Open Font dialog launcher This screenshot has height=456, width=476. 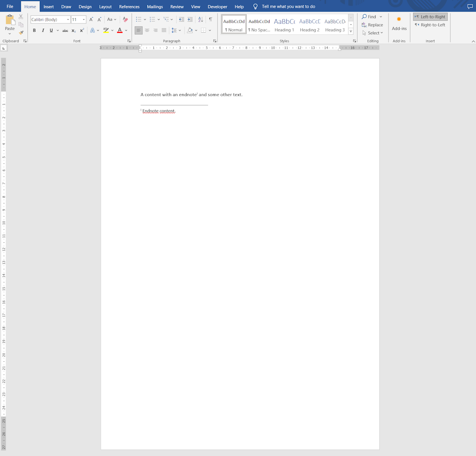(129, 41)
